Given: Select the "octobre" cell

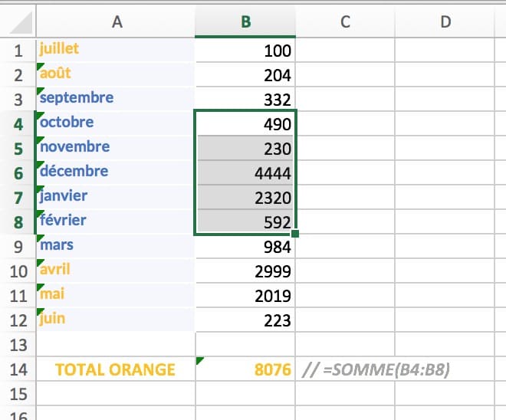Looking at the screenshot, I should 115,123.
